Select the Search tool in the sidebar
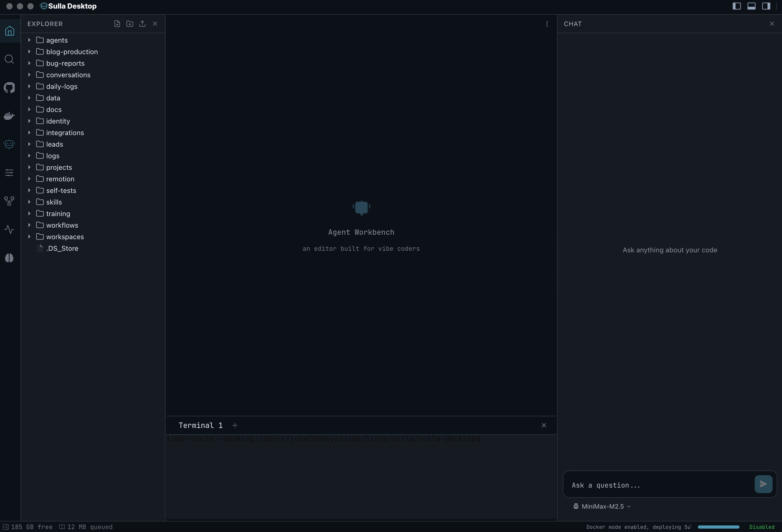This screenshot has width=782, height=532. tap(9, 59)
